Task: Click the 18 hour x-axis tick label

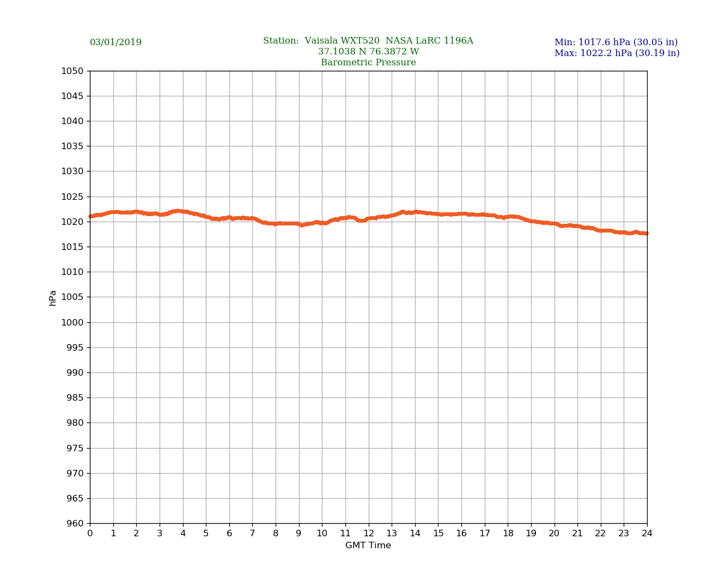Action: click(508, 534)
